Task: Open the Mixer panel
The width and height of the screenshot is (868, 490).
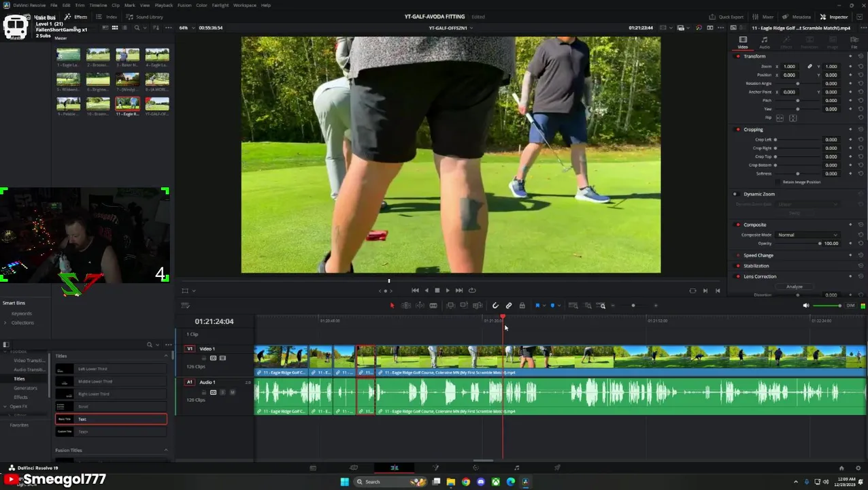Action: [x=764, y=17]
